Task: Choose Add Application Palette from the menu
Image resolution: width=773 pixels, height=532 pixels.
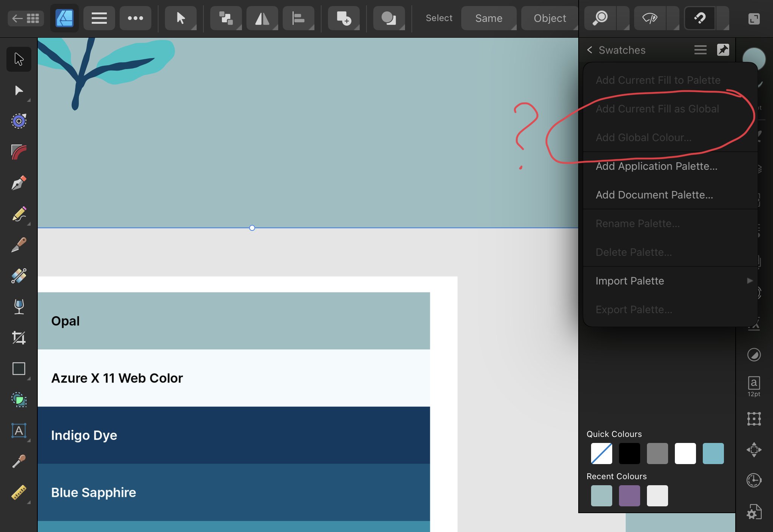Action: [x=657, y=166]
